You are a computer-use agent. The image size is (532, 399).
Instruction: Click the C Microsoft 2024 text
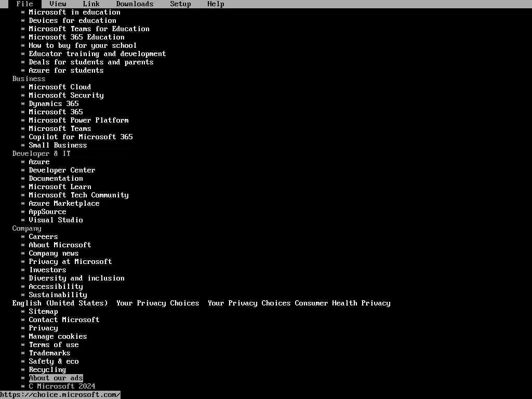(x=62, y=386)
